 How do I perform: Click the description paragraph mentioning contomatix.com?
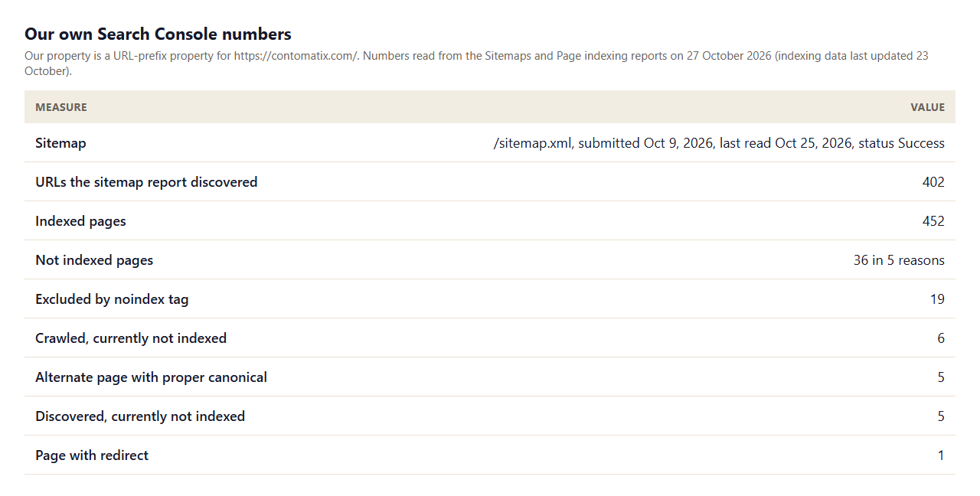pos(476,64)
